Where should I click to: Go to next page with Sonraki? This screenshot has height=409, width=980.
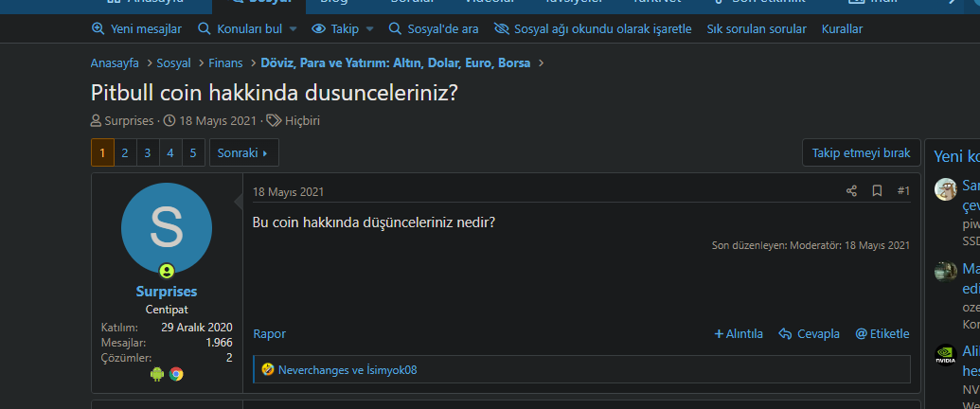point(243,152)
